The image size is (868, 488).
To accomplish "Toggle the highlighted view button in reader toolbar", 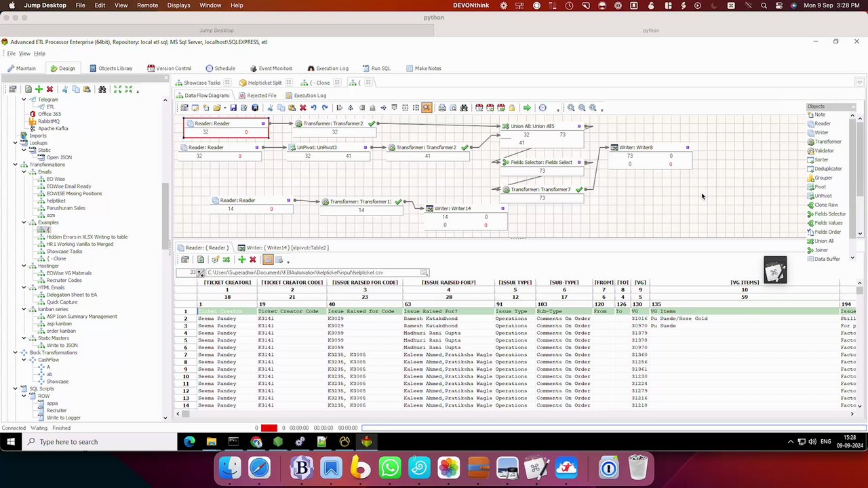I will 267,260.
